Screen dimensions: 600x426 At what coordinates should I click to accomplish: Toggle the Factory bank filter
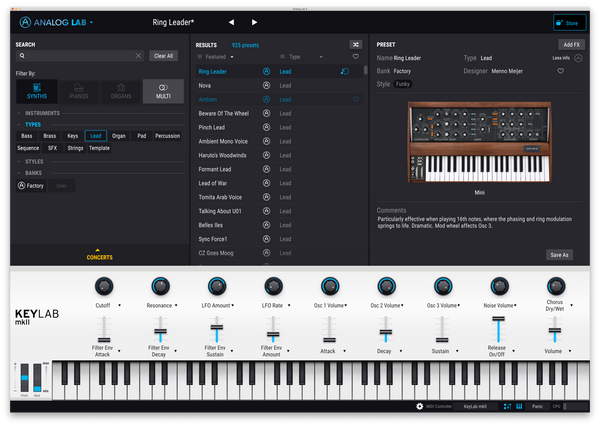[x=30, y=185]
